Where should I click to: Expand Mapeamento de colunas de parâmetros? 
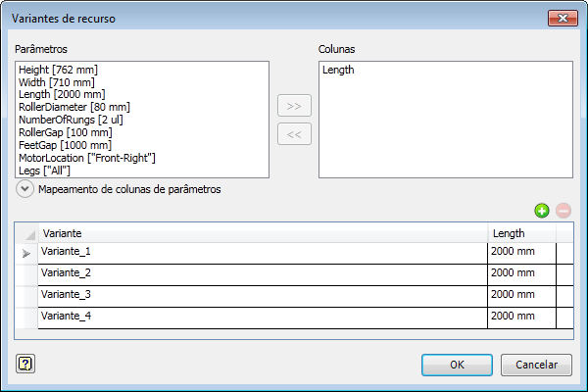[25, 189]
